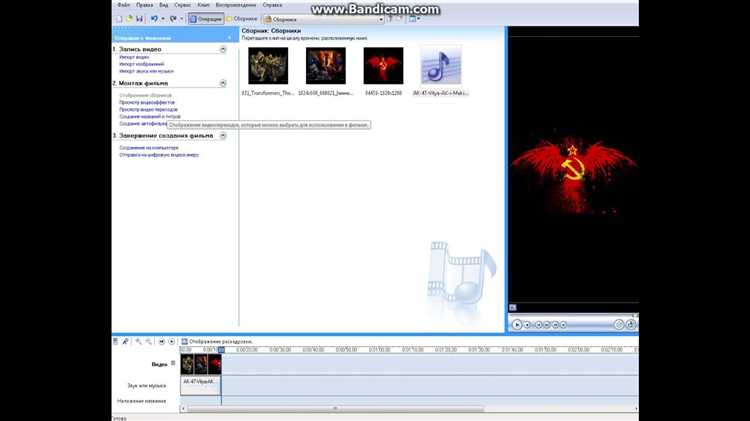Viewport: 750px width, 421px height.
Task: Click the Forward to end preview button
Action: pyautogui.click(x=563, y=325)
